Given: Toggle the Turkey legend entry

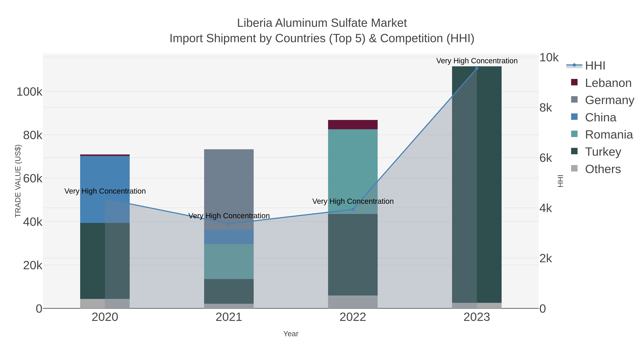Looking at the screenshot, I should [596, 152].
